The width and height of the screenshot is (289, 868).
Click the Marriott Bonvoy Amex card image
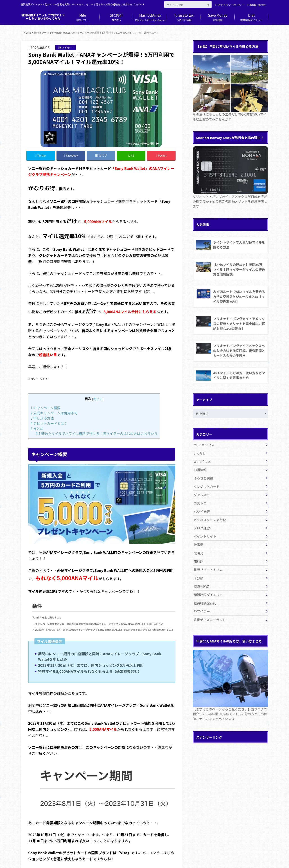230,170
